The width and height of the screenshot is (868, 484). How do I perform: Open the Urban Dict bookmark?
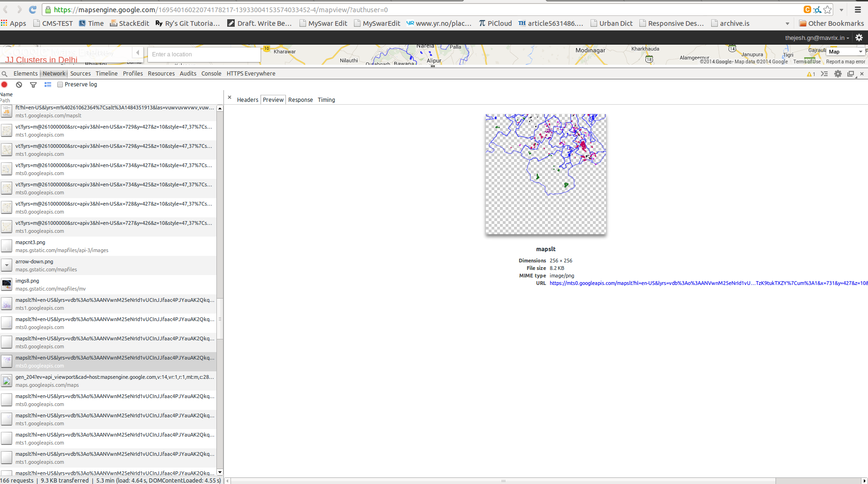tap(611, 23)
